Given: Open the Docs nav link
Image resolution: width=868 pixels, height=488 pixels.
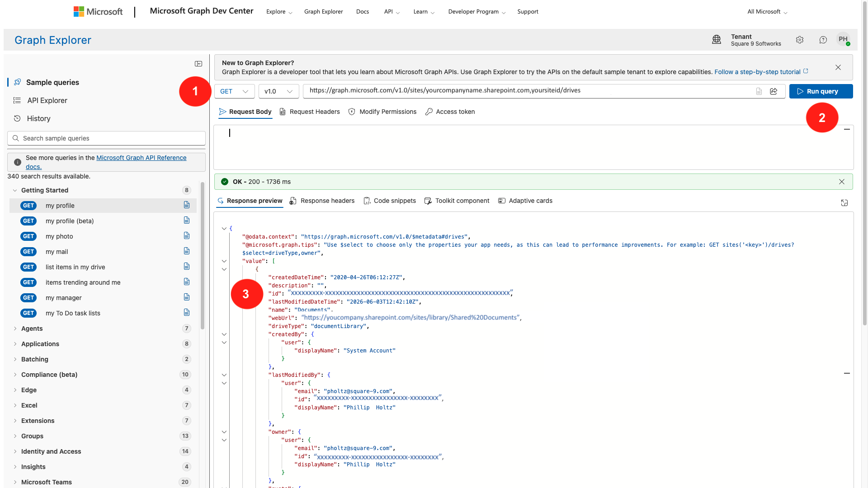Looking at the screenshot, I should [363, 12].
